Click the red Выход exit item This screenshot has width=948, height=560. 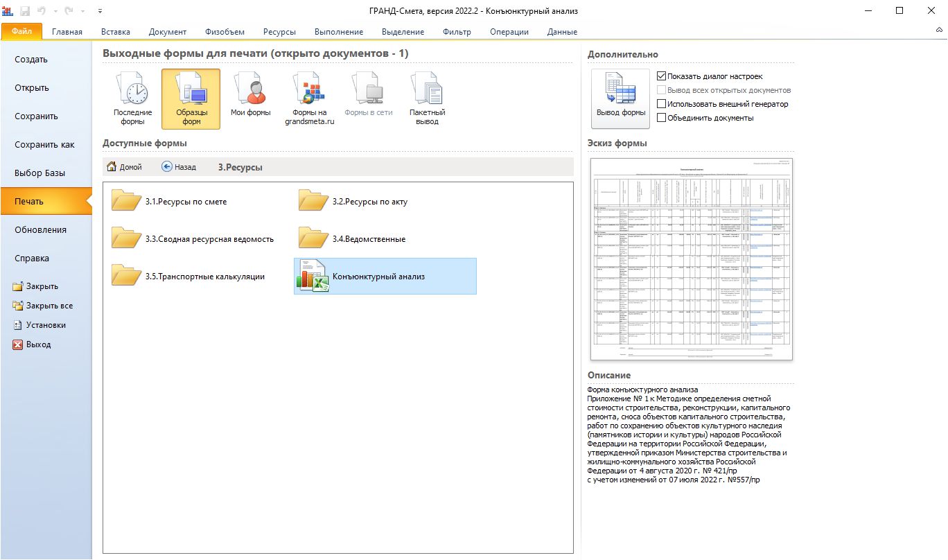click(33, 344)
